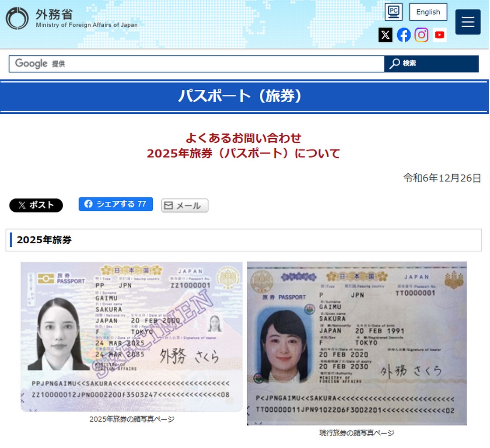
Task: Click the Facebook シェアする share button
Action: tap(115, 204)
